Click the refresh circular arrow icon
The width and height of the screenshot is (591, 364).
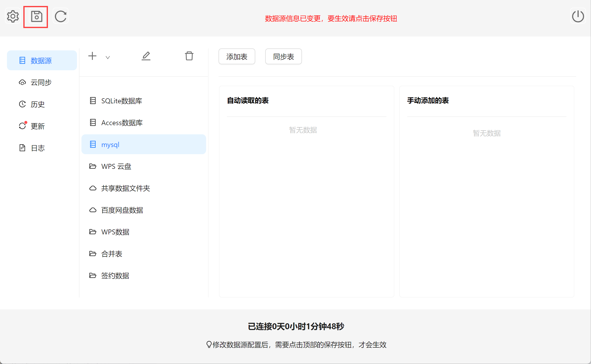61,17
